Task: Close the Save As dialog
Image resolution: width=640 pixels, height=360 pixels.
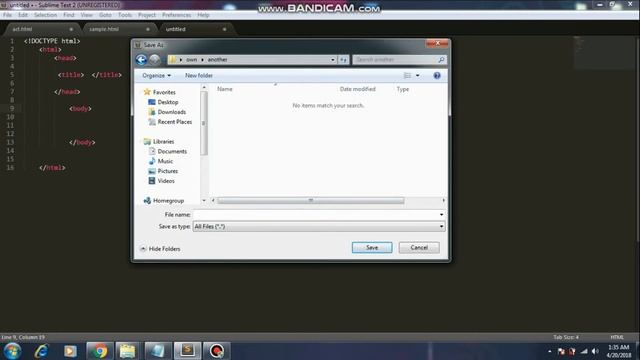Action: point(437,43)
